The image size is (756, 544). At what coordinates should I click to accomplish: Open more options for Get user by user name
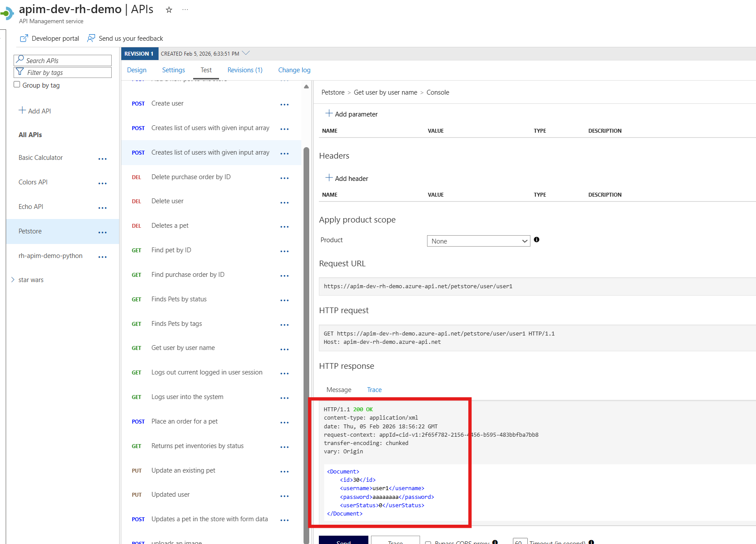285,350
